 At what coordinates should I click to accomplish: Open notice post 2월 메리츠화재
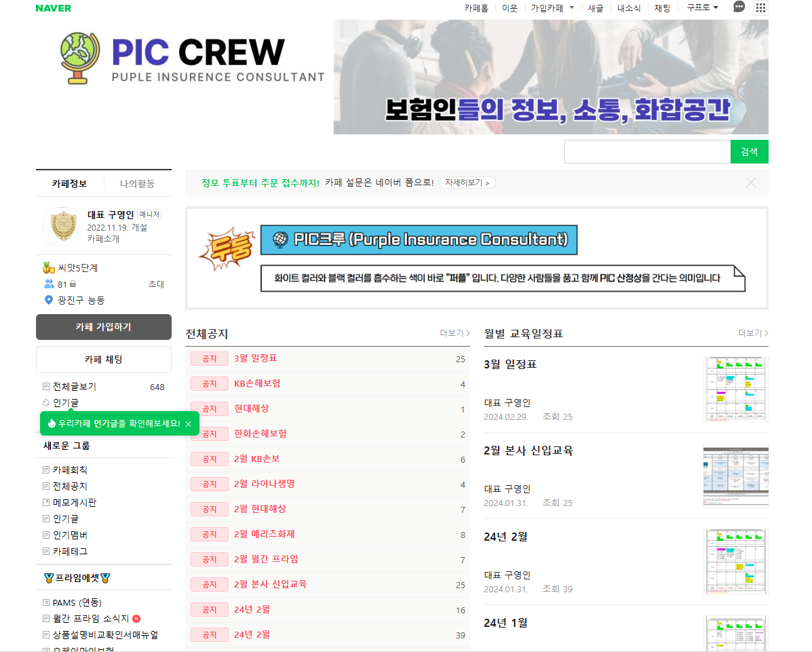click(x=264, y=534)
